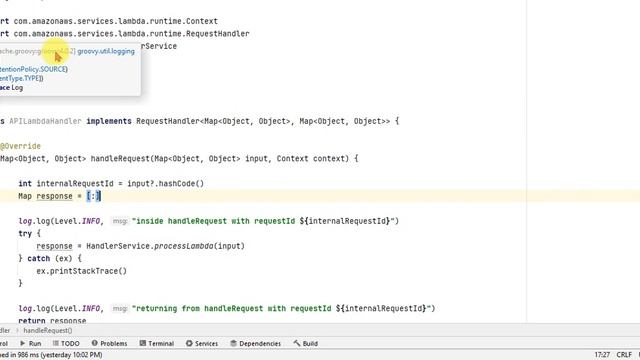Open the groovy.util.logging link in tooltip

[x=106, y=51]
